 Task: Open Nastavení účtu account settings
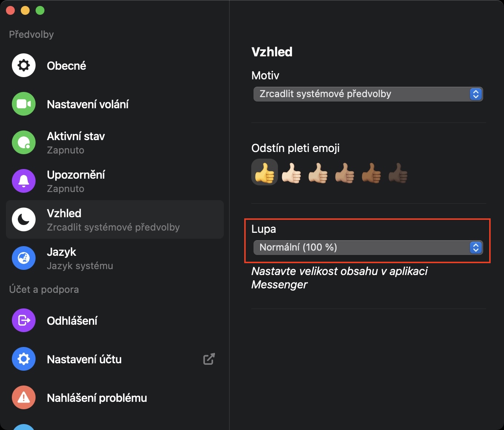84,360
